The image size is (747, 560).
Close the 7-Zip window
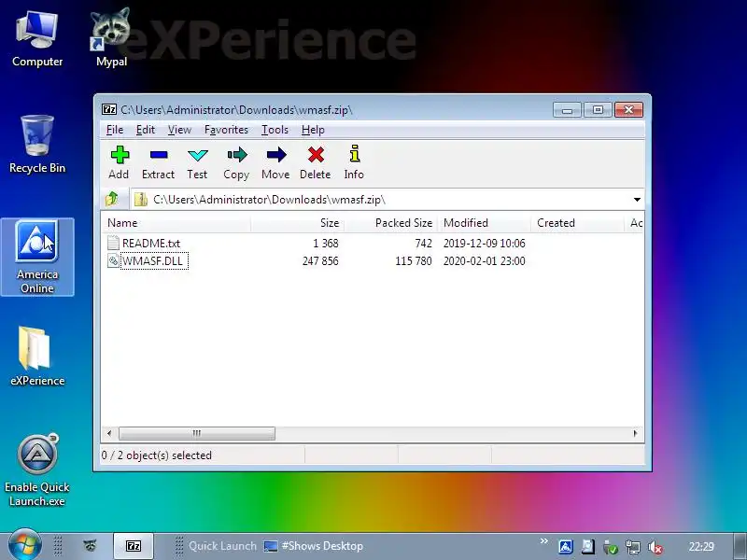(x=628, y=110)
